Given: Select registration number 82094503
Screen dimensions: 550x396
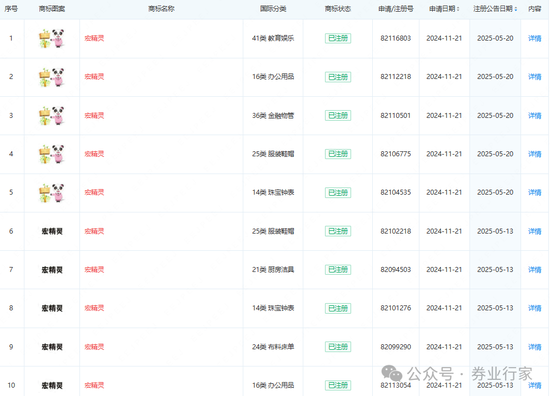Looking at the screenshot, I should coord(396,269).
